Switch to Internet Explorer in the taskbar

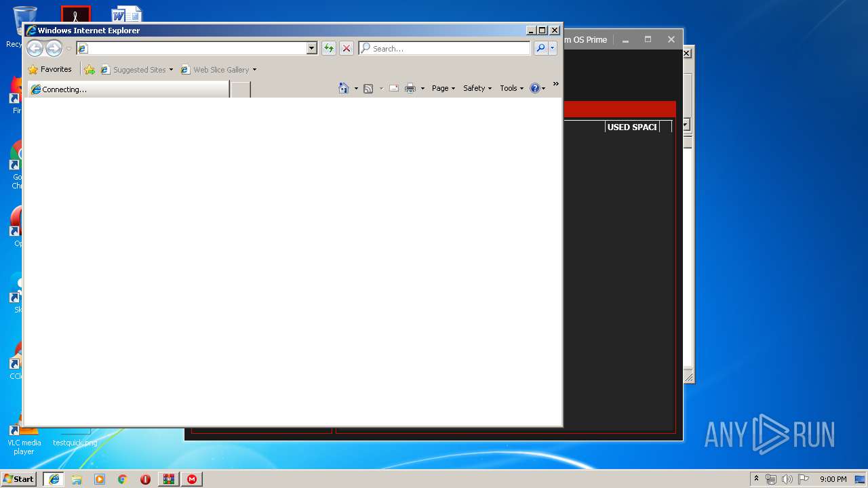54,479
